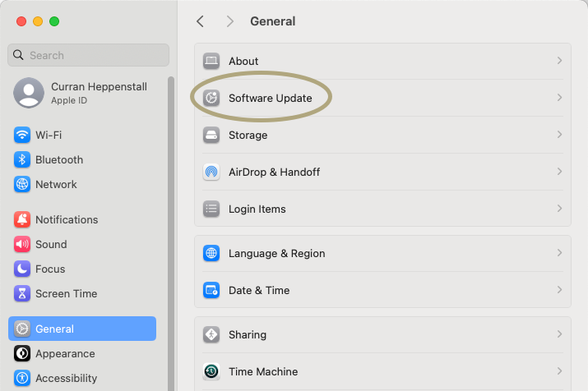Image resolution: width=588 pixels, height=391 pixels.
Task: Go back with the left arrow
Action: click(201, 21)
